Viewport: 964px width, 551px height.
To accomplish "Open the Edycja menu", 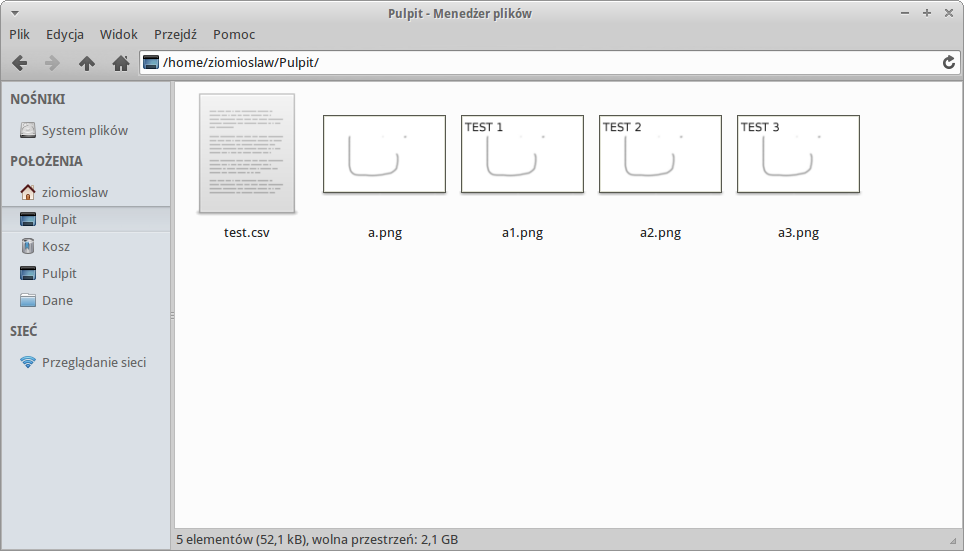I will coord(65,34).
